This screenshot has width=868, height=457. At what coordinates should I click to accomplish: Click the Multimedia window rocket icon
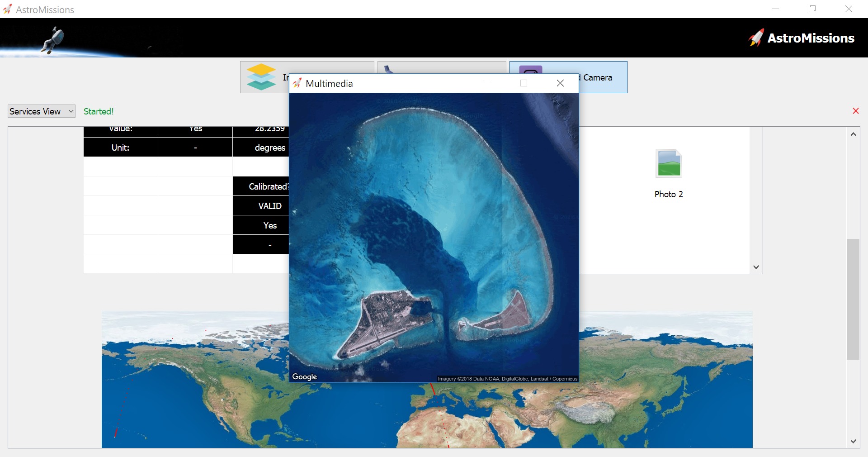(x=297, y=83)
